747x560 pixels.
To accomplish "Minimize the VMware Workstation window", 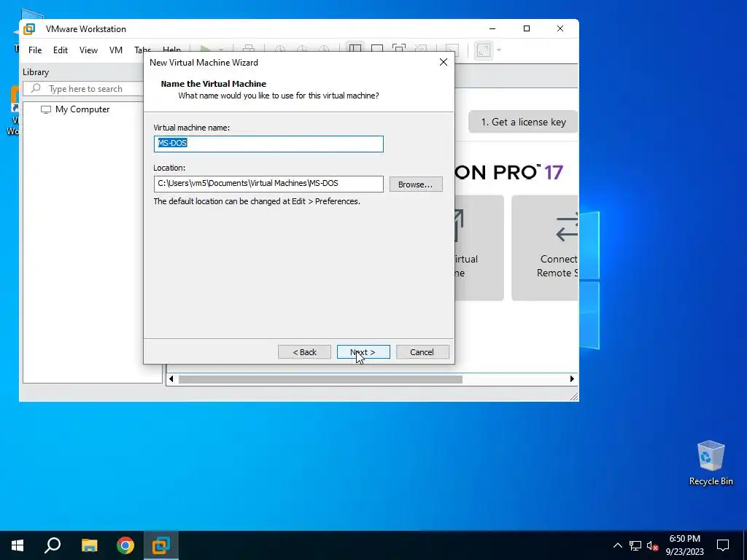I will click(x=492, y=28).
